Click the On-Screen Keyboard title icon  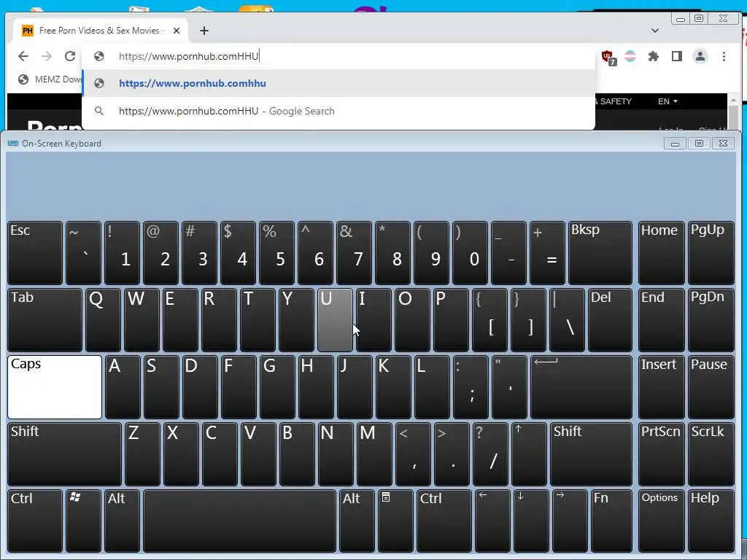pos(13,144)
